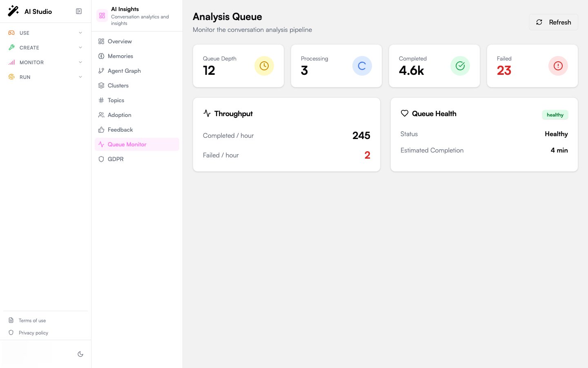This screenshot has height=368, width=588.
Task: Click the yellow clock icon on Queue Depth
Action: pos(264,66)
